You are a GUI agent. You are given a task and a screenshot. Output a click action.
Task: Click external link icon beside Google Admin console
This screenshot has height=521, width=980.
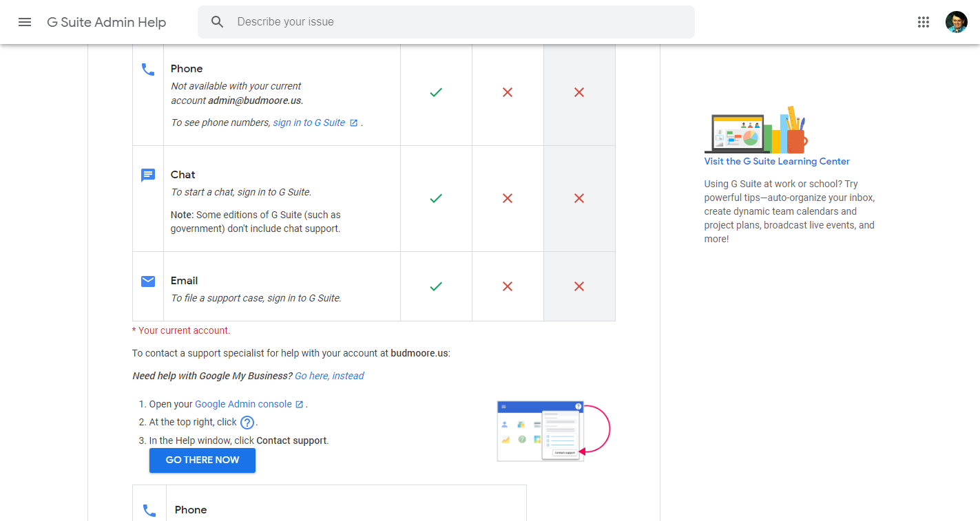[x=300, y=405]
